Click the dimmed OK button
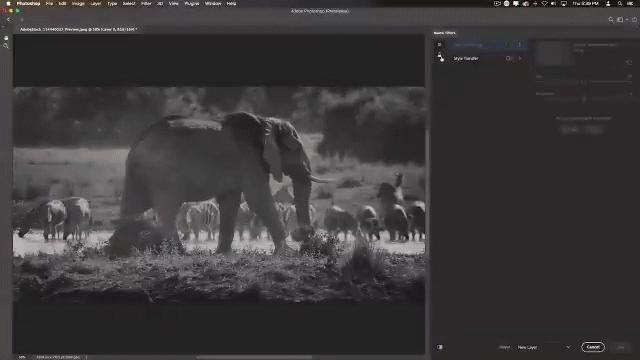The height and width of the screenshot is (360, 640). tap(621, 347)
